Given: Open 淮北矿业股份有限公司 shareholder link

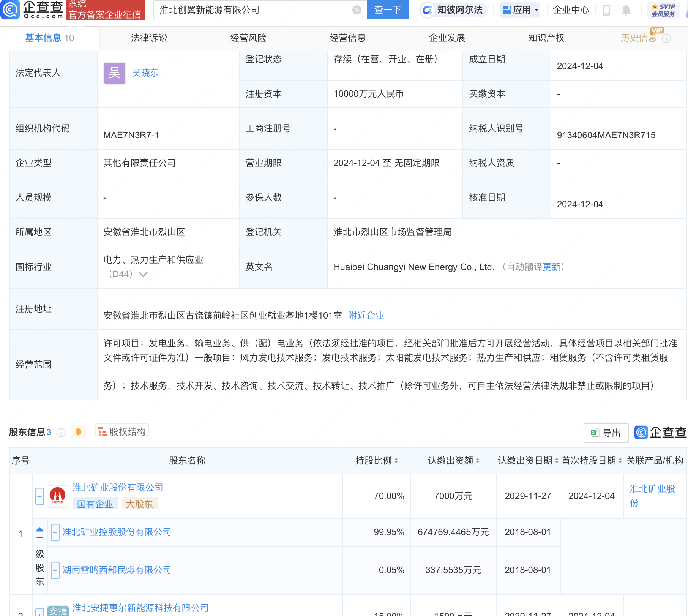Looking at the screenshot, I should [x=118, y=488].
